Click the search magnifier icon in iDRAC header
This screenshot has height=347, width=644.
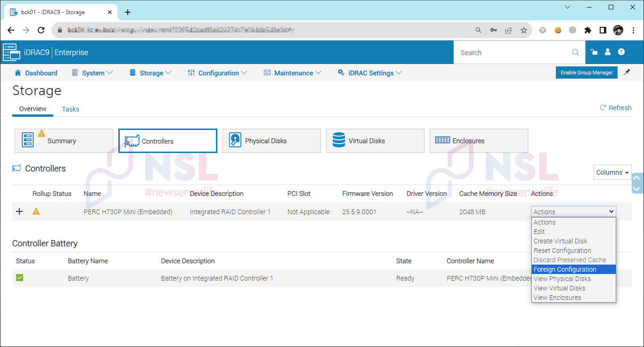(575, 52)
